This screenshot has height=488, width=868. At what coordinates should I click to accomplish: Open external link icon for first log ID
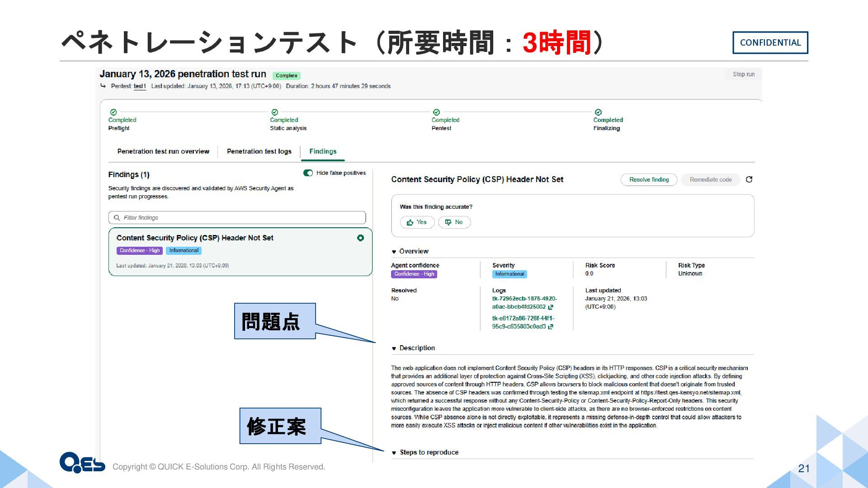point(551,307)
